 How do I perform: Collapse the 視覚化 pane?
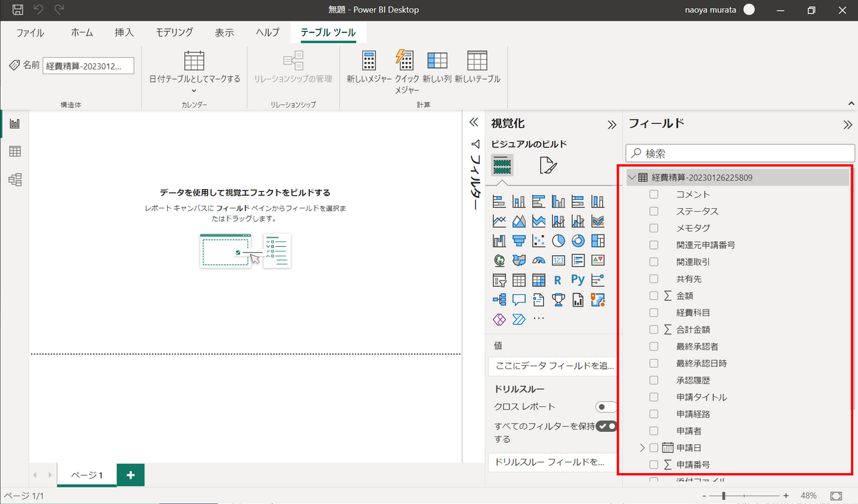coord(612,125)
